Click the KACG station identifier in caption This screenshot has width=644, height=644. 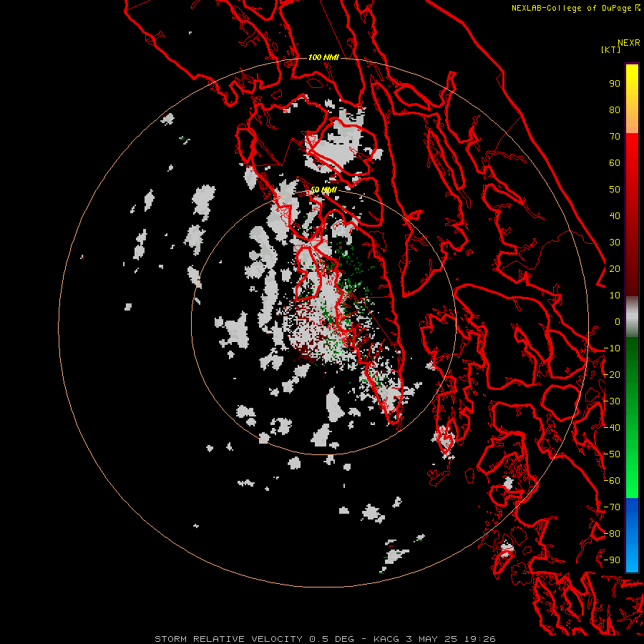tap(386, 639)
